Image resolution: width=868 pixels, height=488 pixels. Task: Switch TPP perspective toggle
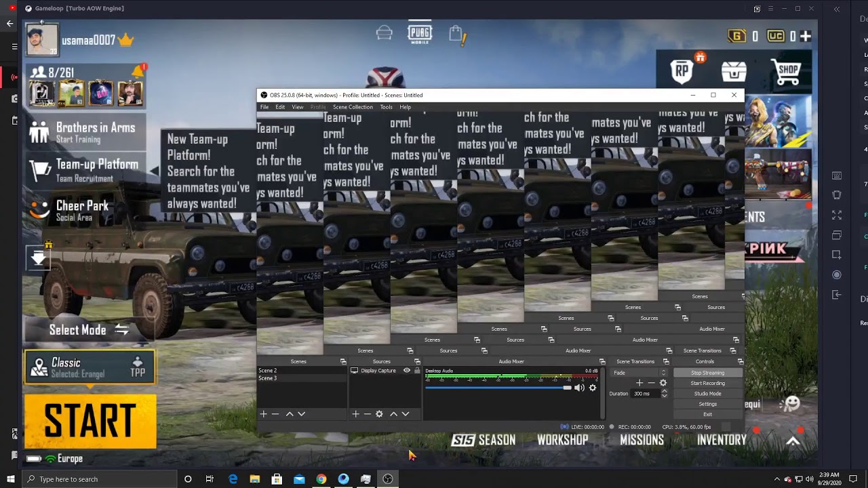(x=138, y=367)
